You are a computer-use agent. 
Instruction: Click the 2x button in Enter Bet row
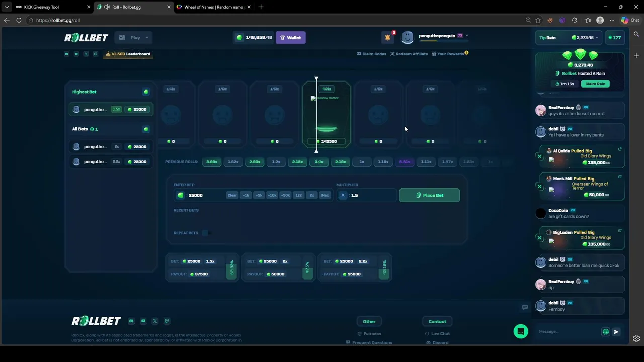point(312,195)
